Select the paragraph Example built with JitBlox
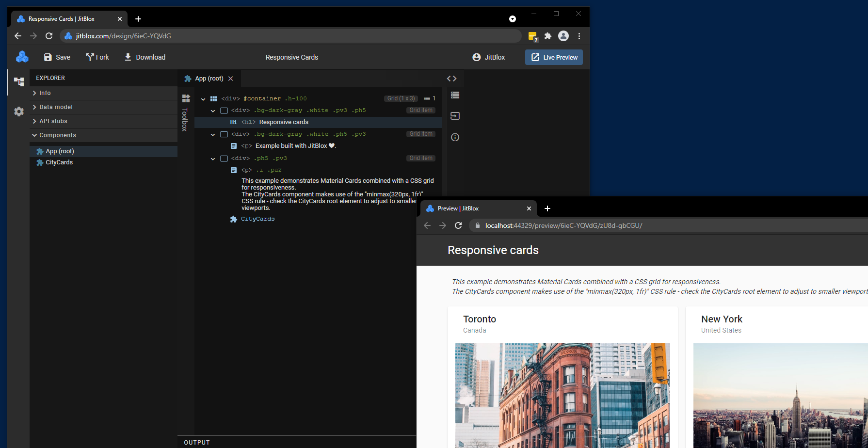This screenshot has width=868, height=448. point(296,146)
